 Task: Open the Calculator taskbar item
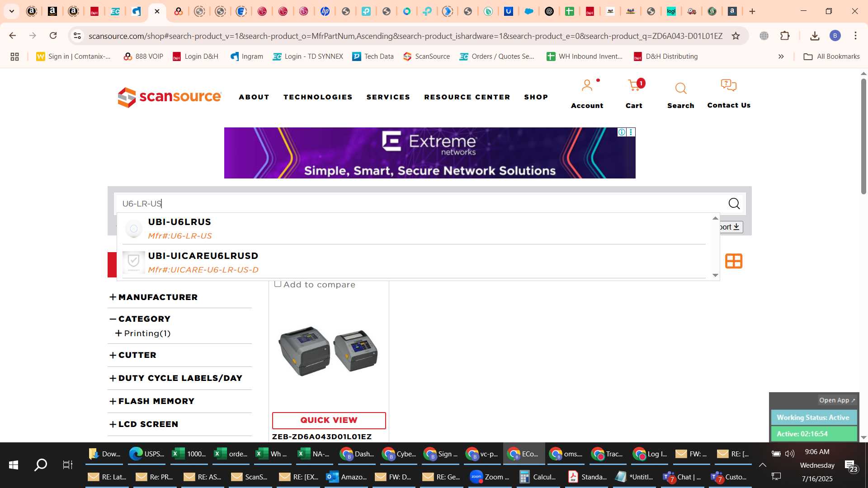(x=538, y=477)
